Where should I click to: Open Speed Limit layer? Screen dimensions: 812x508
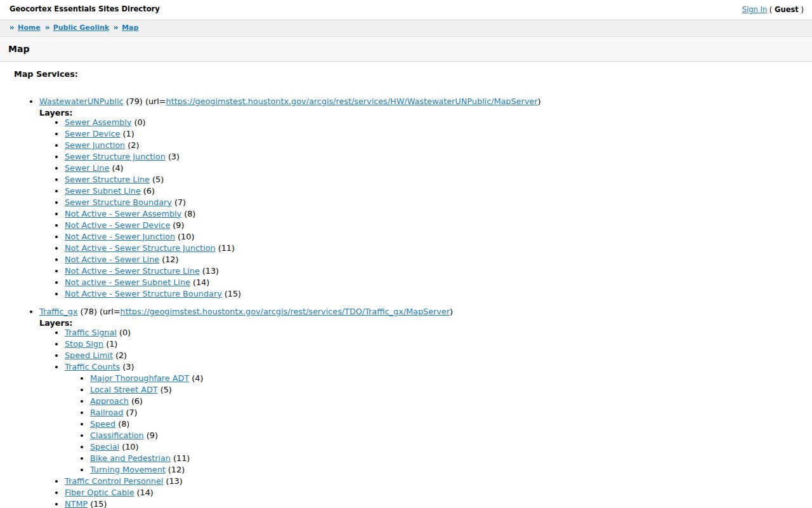(89, 356)
